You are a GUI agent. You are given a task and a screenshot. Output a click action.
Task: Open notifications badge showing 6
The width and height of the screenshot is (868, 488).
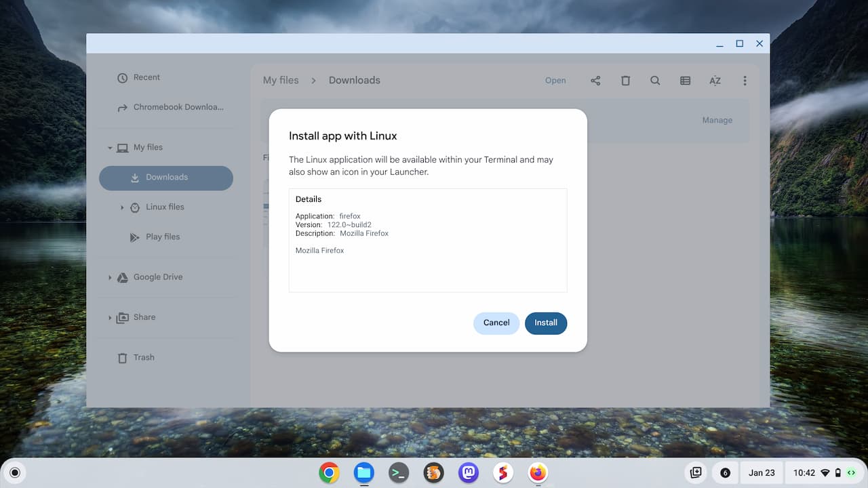tap(725, 472)
